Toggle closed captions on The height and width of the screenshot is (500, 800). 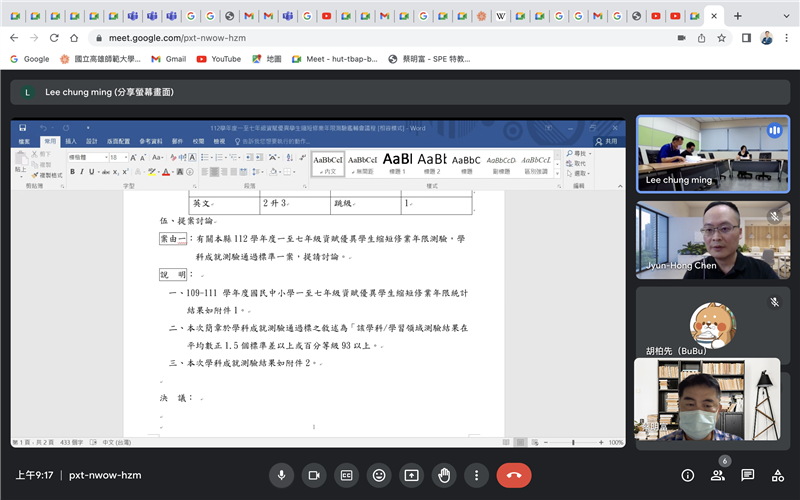(x=346, y=475)
